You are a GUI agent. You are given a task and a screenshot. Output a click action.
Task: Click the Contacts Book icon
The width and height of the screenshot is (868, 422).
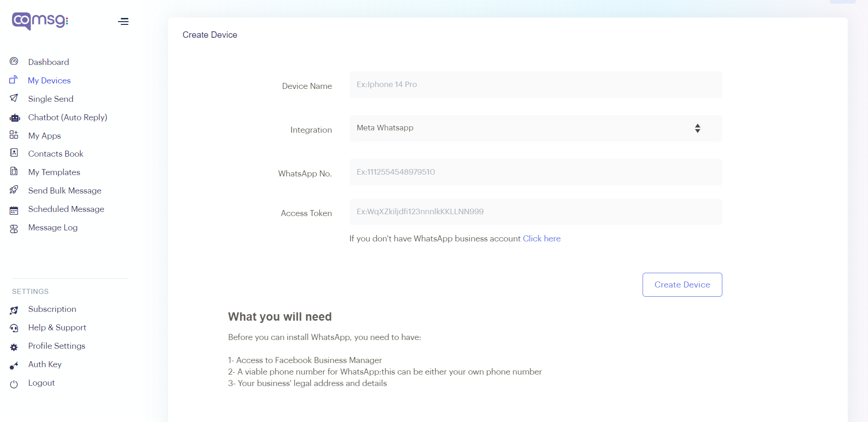[x=14, y=153]
